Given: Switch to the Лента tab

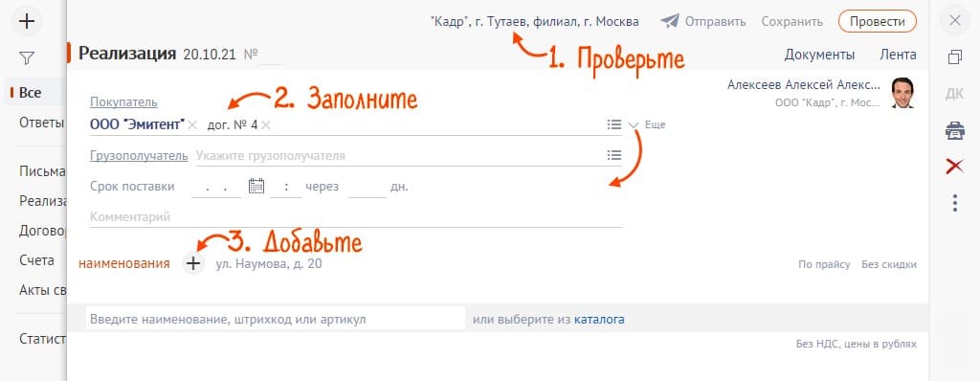Looking at the screenshot, I should click(898, 55).
